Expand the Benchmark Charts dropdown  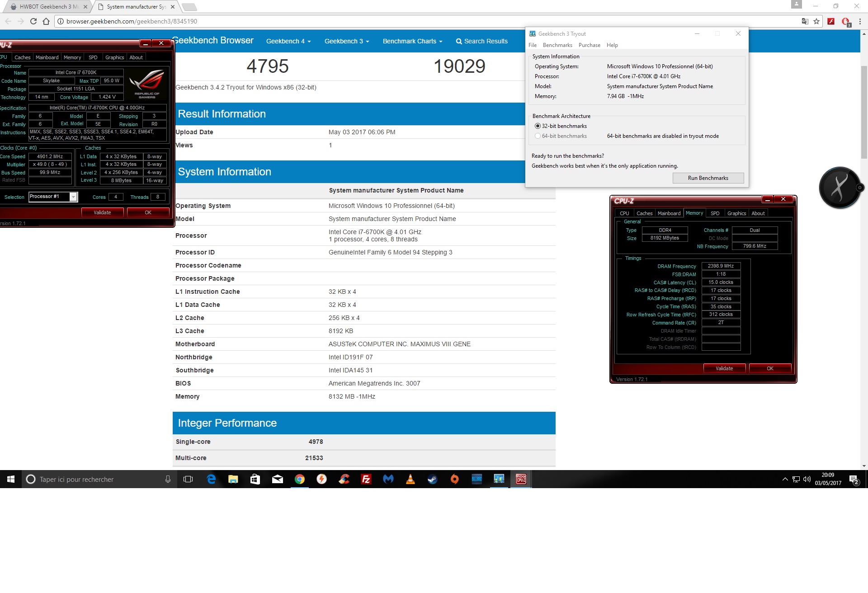(x=412, y=41)
